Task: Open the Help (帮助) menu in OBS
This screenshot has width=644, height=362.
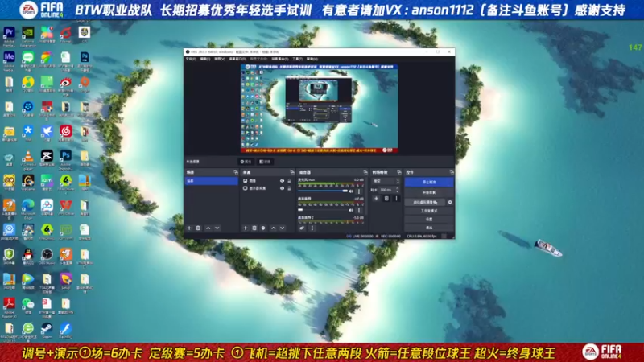Action: tap(312, 59)
